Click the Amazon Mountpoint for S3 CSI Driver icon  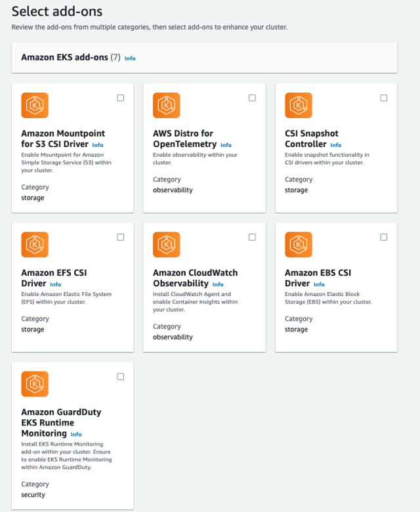(35, 105)
